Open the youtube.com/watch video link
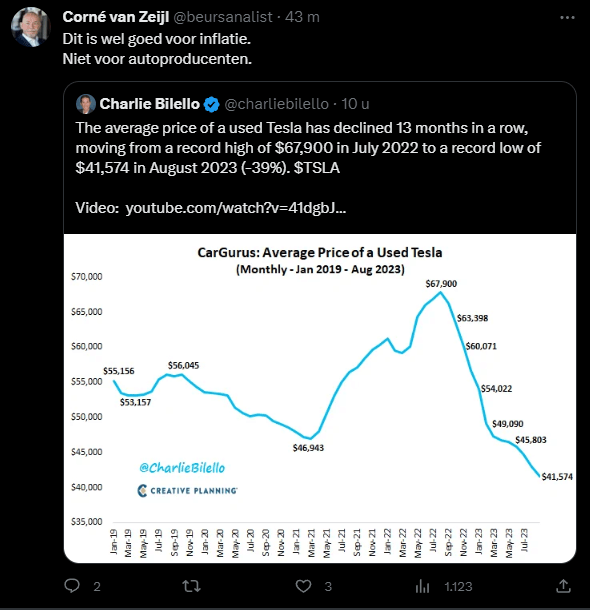The height and width of the screenshot is (610, 590). (x=236, y=208)
